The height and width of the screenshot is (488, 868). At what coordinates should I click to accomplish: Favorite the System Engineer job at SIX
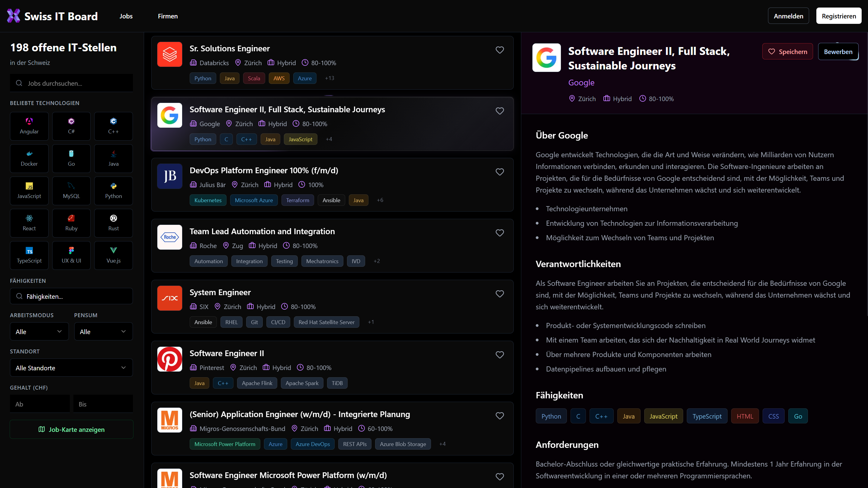(500, 294)
